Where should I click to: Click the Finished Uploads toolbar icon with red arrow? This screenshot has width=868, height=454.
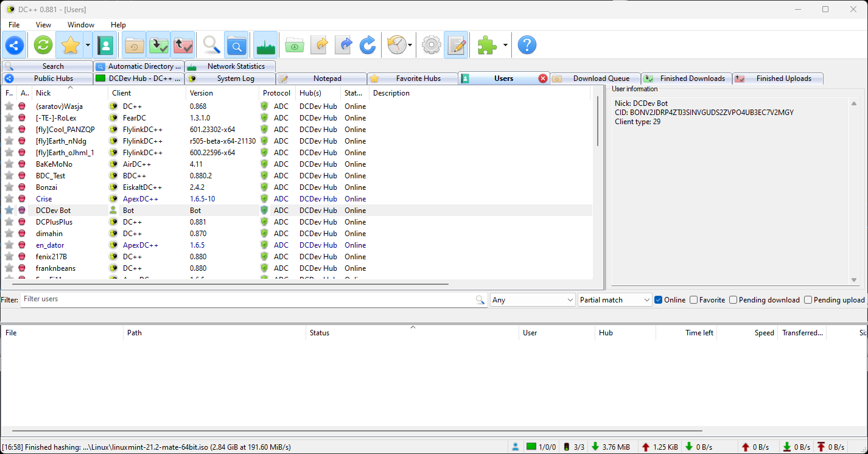click(183, 45)
